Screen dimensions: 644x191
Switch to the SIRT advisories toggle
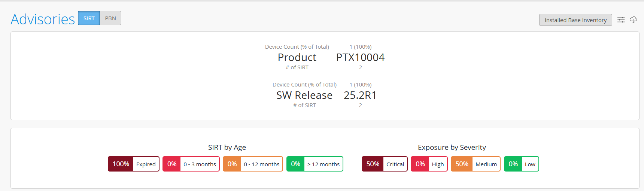click(89, 18)
